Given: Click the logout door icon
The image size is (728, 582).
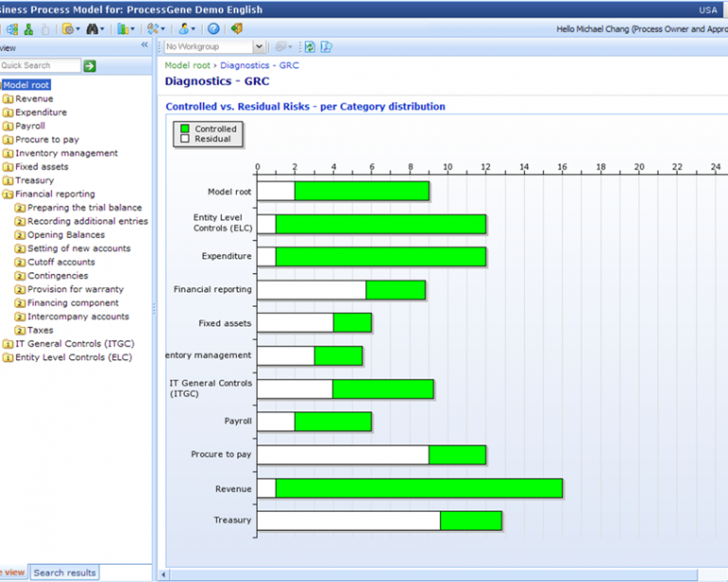Looking at the screenshot, I should point(236,29).
